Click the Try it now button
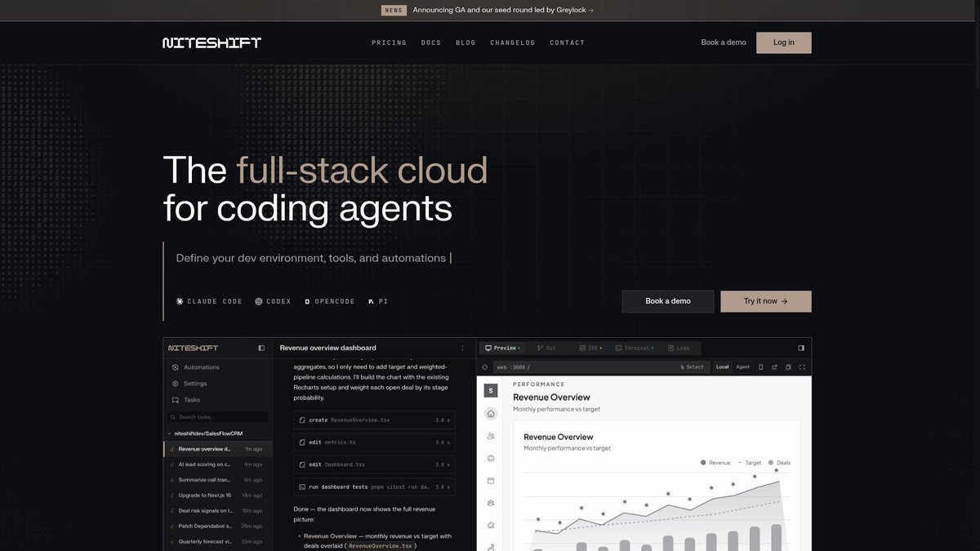 766,301
